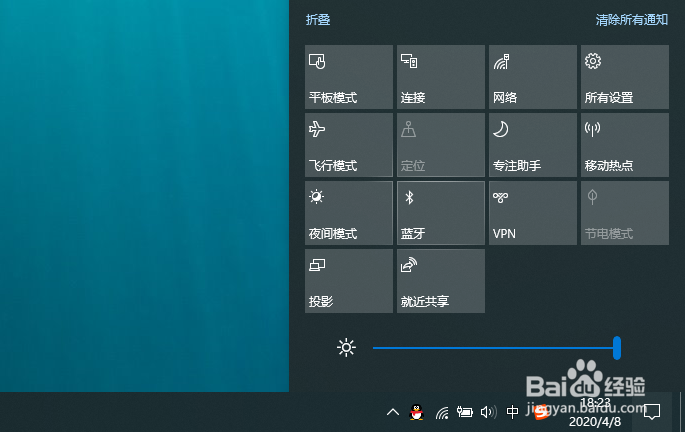Toggle 专注助手 focus assist tile
685x432 pixels.
[x=533, y=145]
